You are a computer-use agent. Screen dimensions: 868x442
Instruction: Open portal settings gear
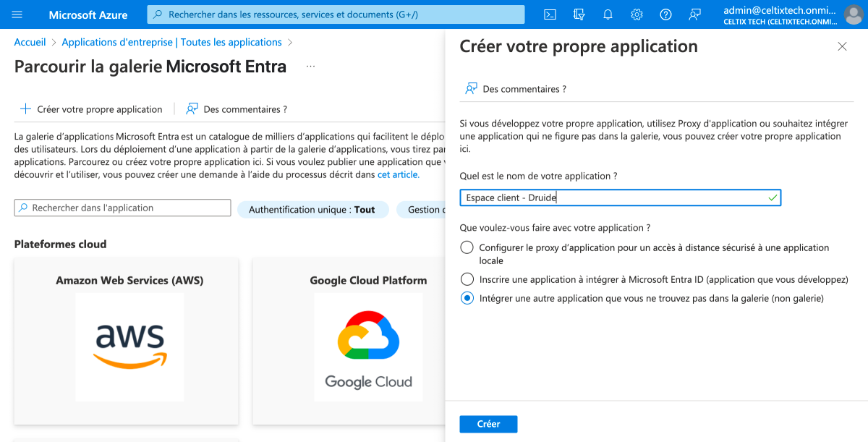(637, 14)
